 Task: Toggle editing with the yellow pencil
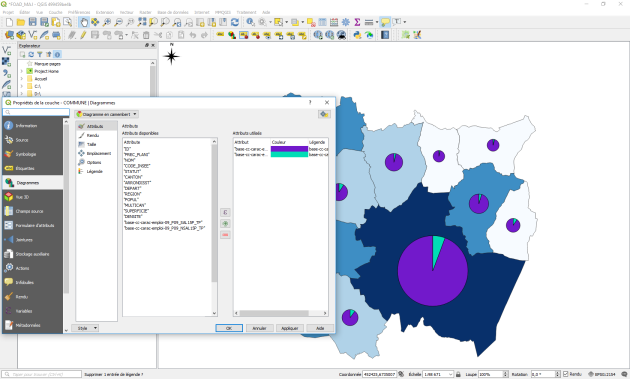coord(83,35)
